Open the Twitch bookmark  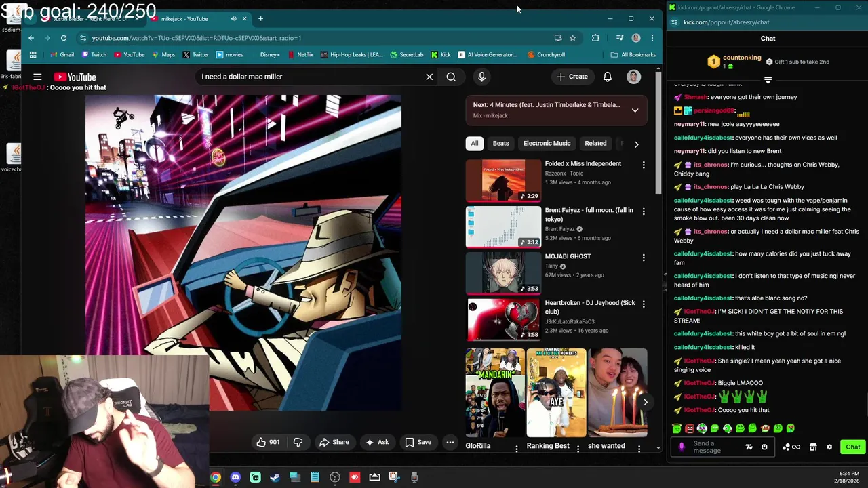pyautogui.click(x=94, y=55)
